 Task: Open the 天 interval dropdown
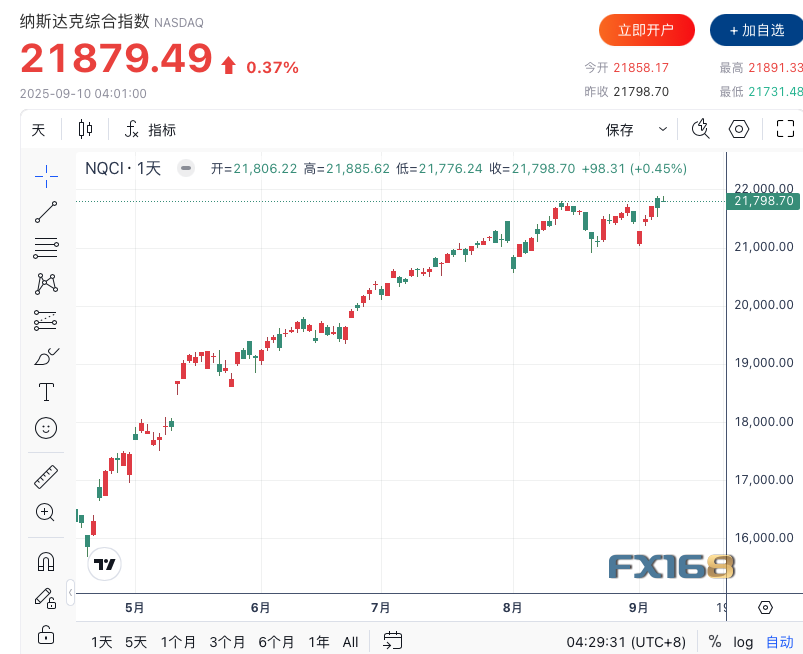pos(38,129)
